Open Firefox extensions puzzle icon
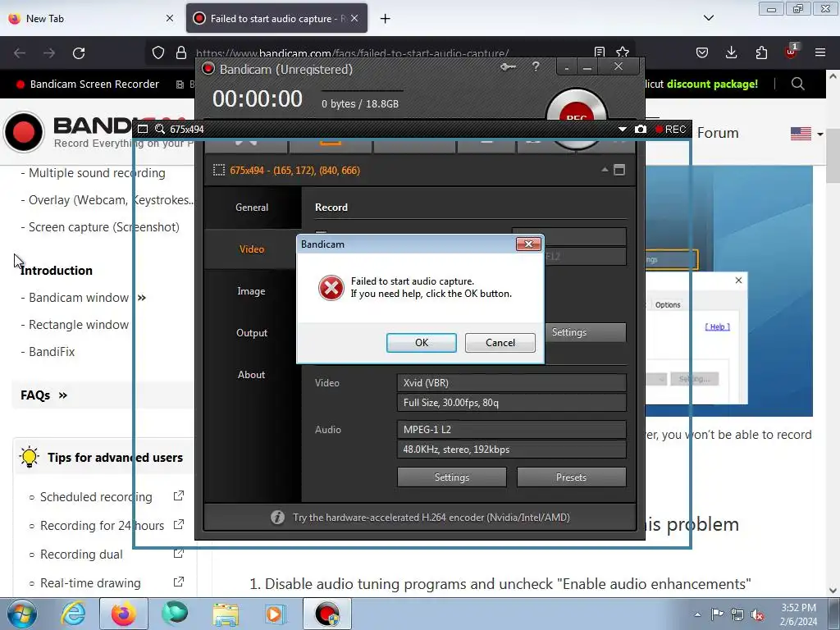This screenshot has height=630, width=840. coord(761,52)
